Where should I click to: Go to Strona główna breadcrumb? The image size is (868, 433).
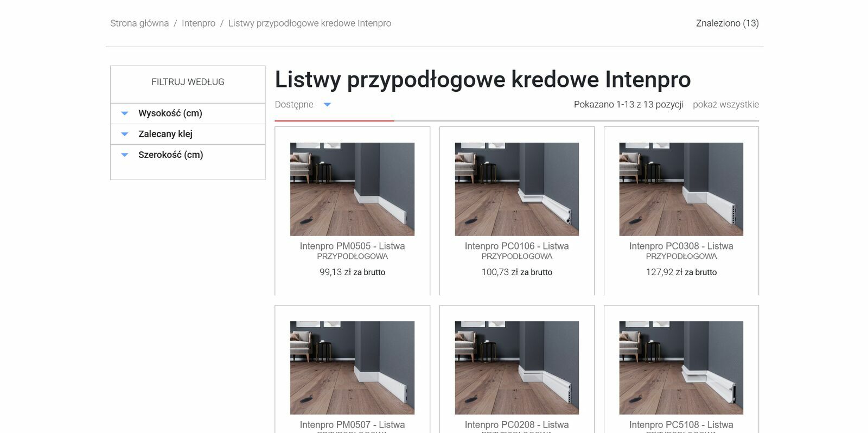pos(139,23)
